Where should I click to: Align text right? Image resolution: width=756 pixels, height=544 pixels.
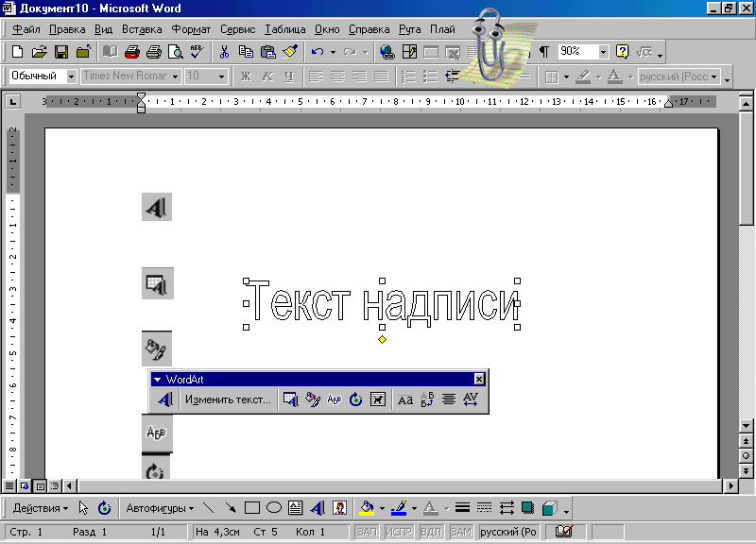(359, 76)
